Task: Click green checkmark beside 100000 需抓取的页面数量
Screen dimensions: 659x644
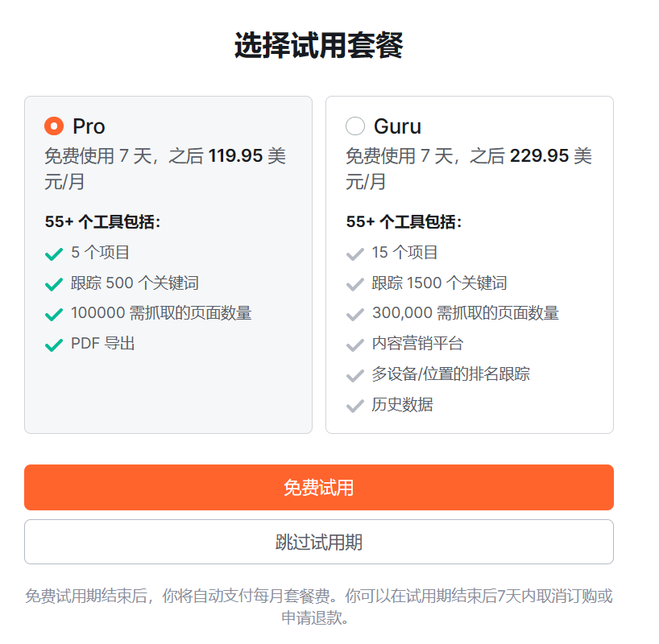Action: 54,315
